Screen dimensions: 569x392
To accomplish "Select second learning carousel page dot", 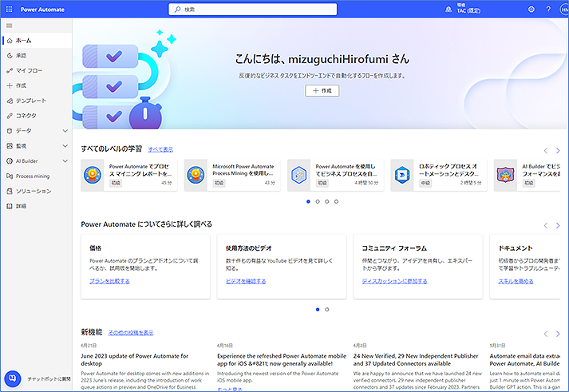I will pos(318,201).
